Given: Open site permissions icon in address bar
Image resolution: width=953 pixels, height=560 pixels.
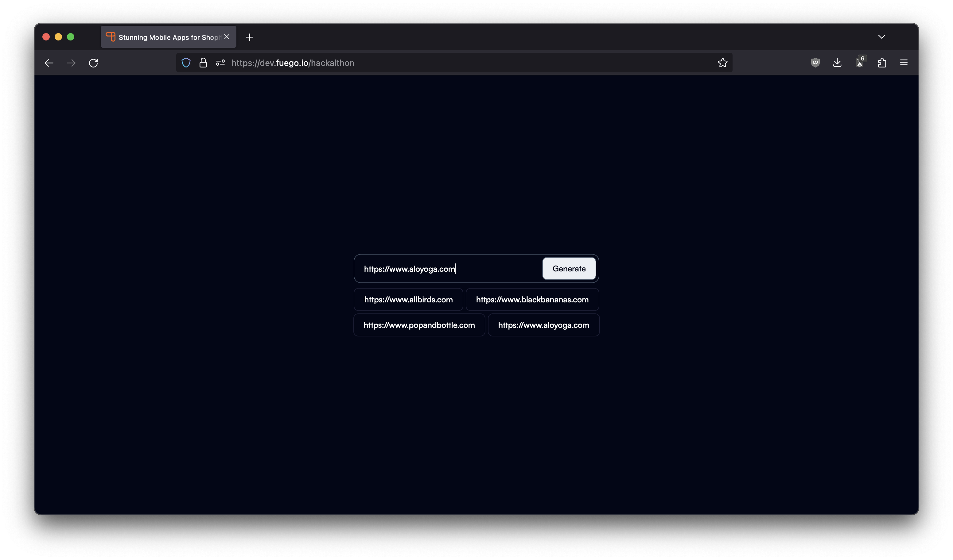Looking at the screenshot, I should (220, 63).
